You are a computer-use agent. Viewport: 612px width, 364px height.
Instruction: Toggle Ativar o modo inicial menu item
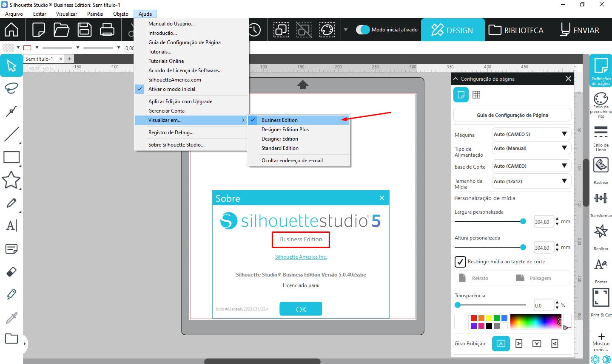click(191, 89)
